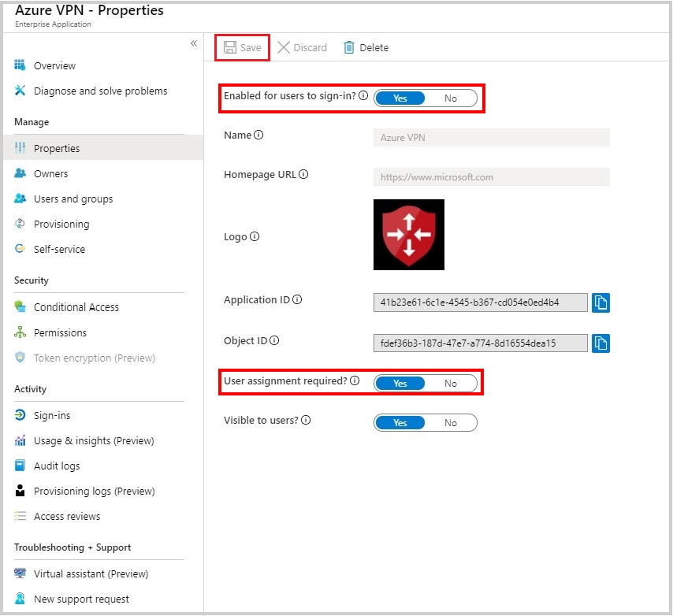The width and height of the screenshot is (673, 616).
Task: Set Visible to users to No
Action: pyautogui.click(x=451, y=422)
